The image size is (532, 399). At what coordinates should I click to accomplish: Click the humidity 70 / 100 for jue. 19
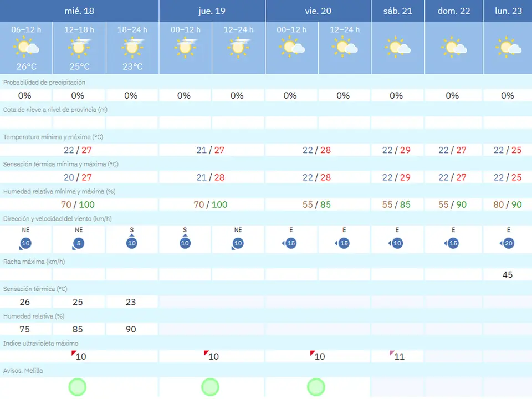pos(211,204)
